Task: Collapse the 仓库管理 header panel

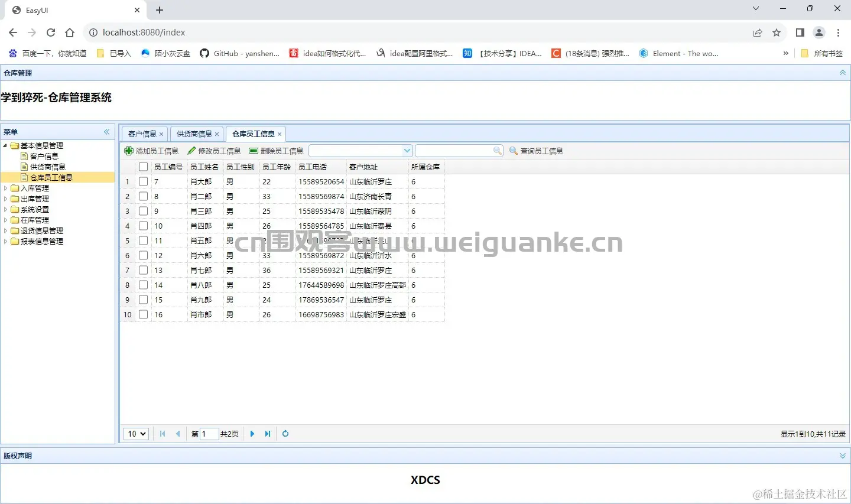Action: pyautogui.click(x=843, y=73)
